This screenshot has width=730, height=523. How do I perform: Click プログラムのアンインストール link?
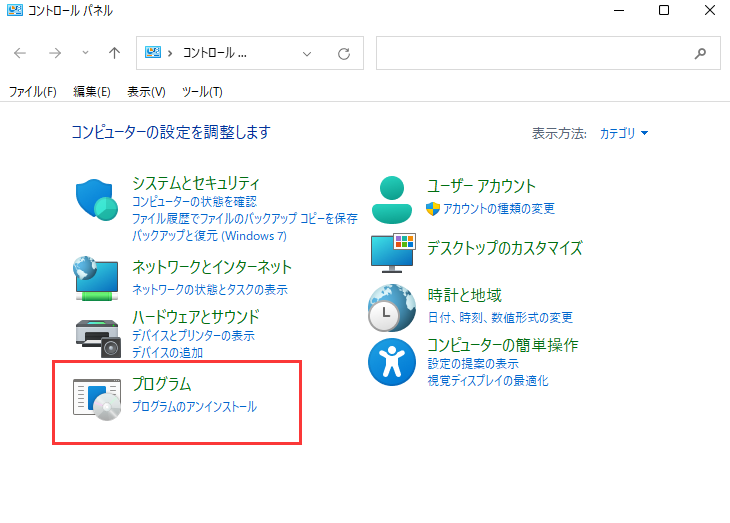click(x=194, y=407)
